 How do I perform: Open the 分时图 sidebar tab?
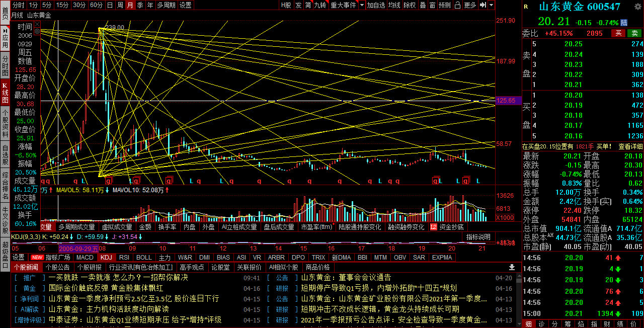pyautogui.click(x=5, y=65)
